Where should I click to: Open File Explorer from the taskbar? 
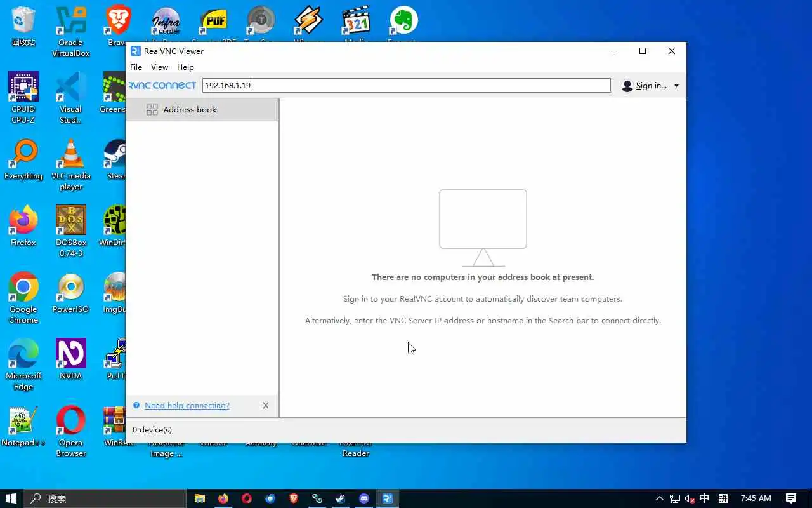(200, 498)
